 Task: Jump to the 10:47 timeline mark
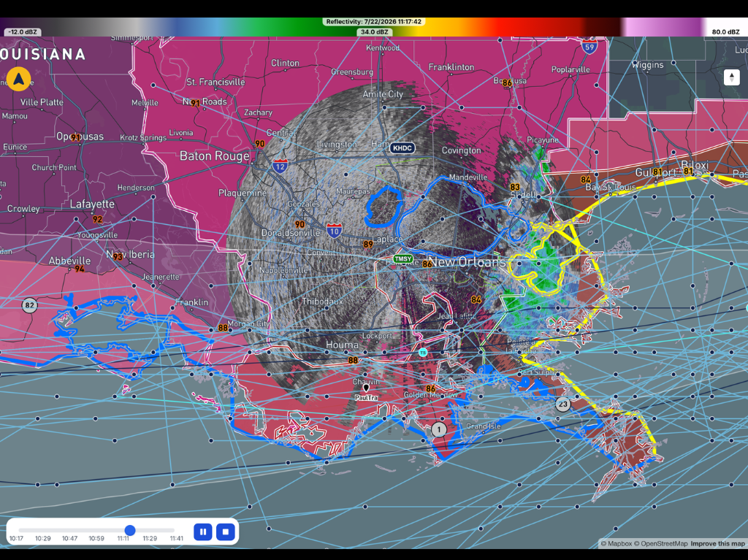tap(69, 539)
